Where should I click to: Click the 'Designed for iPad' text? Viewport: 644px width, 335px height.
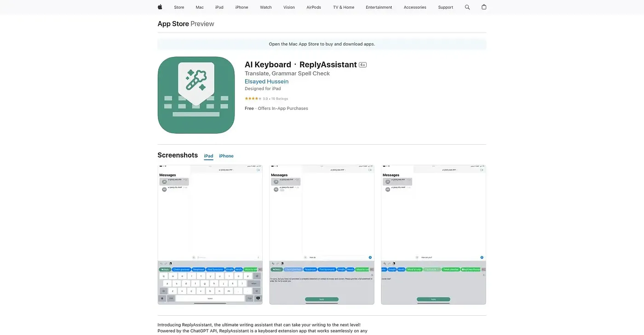(x=263, y=89)
